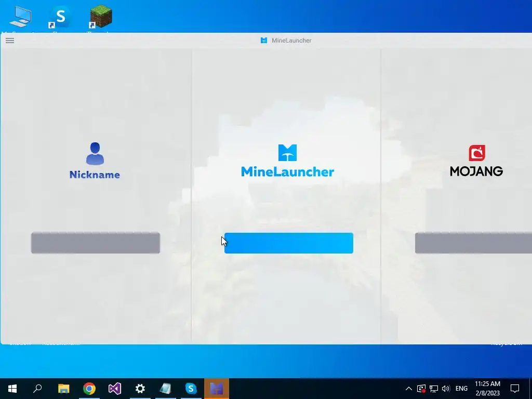This screenshot has width=532, height=399.
Task: Click the gray button under Mojang
Action: [473, 243]
